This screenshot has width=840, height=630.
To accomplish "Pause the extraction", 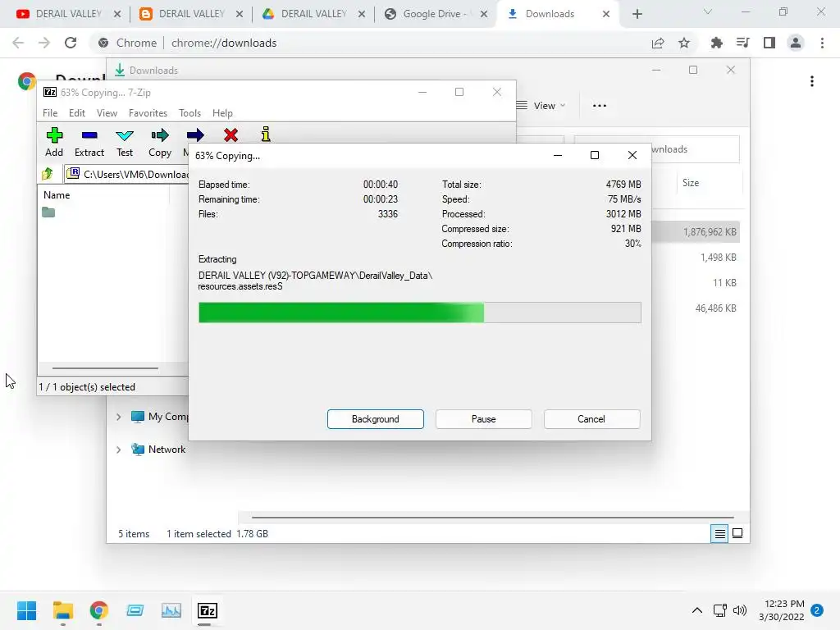I will click(x=484, y=419).
